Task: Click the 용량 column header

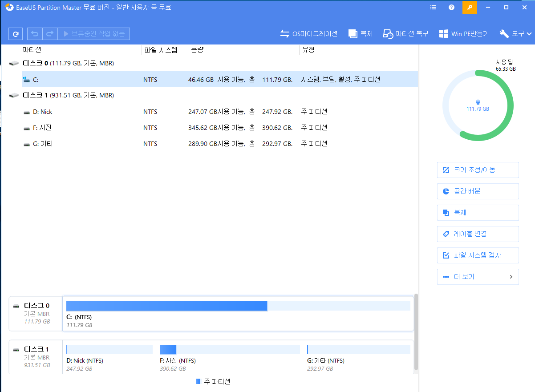Action: 197,50
